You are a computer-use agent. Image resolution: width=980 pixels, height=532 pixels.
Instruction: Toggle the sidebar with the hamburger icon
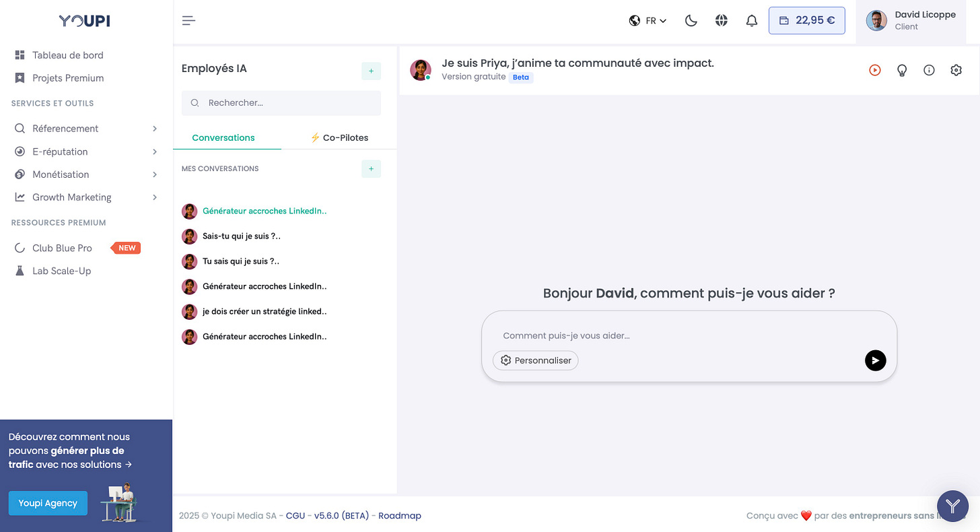pyautogui.click(x=188, y=20)
